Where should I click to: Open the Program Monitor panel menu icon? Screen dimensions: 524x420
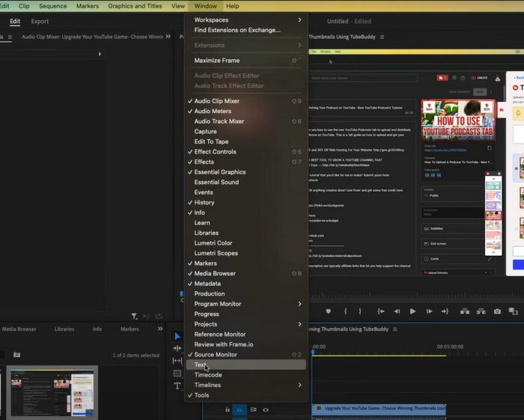coord(382,37)
